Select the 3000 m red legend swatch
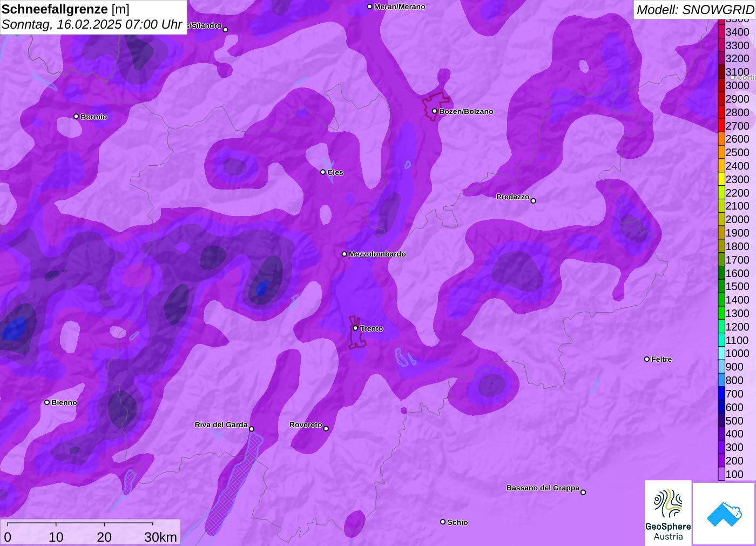The height and width of the screenshot is (546, 756). click(721, 85)
